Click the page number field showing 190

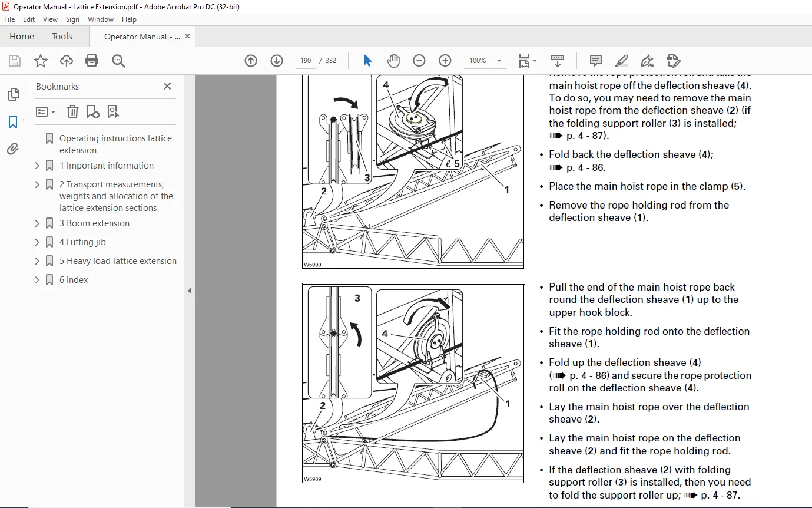coord(306,61)
